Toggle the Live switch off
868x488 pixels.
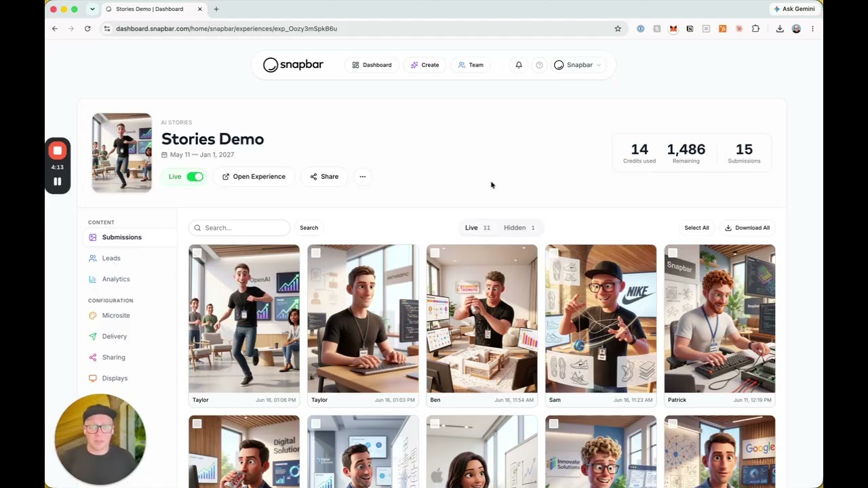(x=195, y=176)
